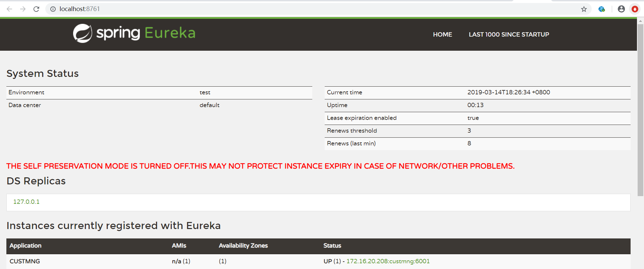The width and height of the screenshot is (644, 269).
Task: Click the red self preservation warning text
Action: pyautogui.click(x=260, y=166)
